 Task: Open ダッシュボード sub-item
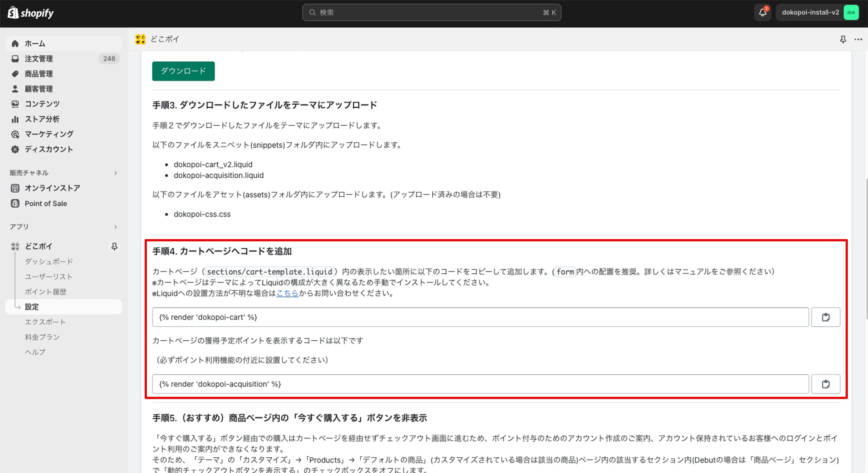(x=49, y=261)
